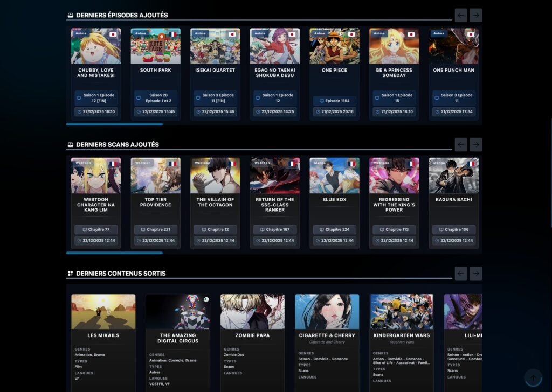This screenshot has height=392, width=552.
Task: Click the partially visible Lili-Me card cover
Action: pyautogui.click(x=463, y=311)
